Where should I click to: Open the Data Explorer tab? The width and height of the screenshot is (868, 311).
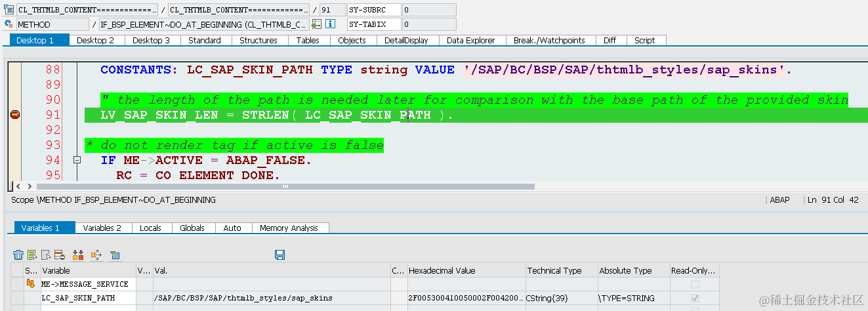tap(471, 40)
